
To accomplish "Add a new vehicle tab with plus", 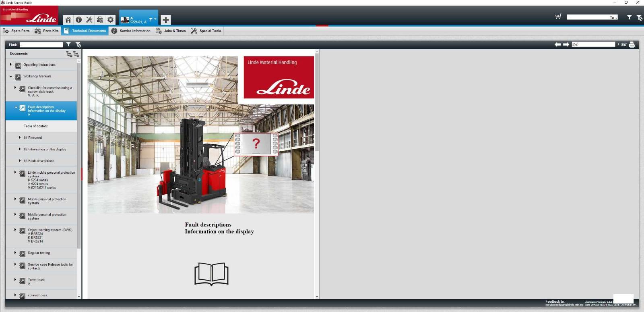I will click(166, 19).
